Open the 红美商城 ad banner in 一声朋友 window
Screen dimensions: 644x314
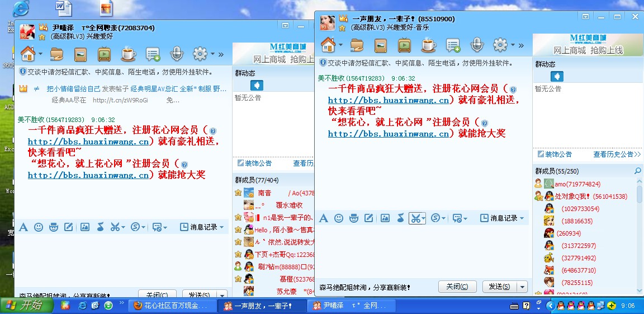point(588,44)
